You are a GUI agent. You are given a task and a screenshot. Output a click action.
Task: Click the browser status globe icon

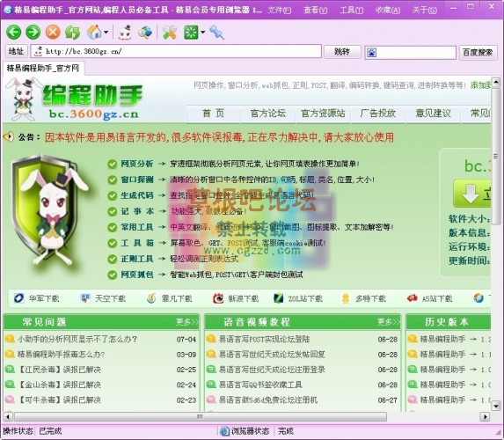pos(224,431)
